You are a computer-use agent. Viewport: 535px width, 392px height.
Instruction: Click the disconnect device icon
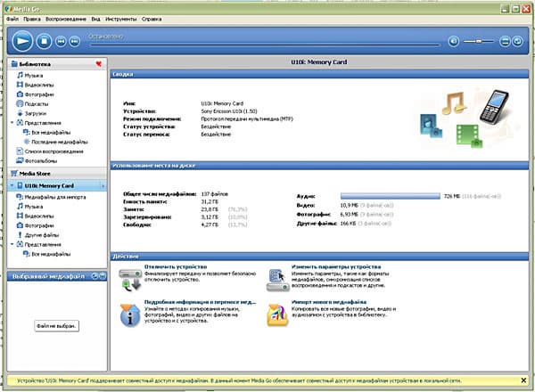coord(130,280)
